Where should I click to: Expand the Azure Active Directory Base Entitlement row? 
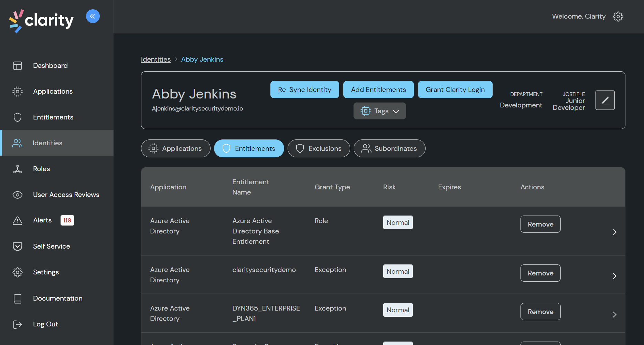[x=615, y=232]
